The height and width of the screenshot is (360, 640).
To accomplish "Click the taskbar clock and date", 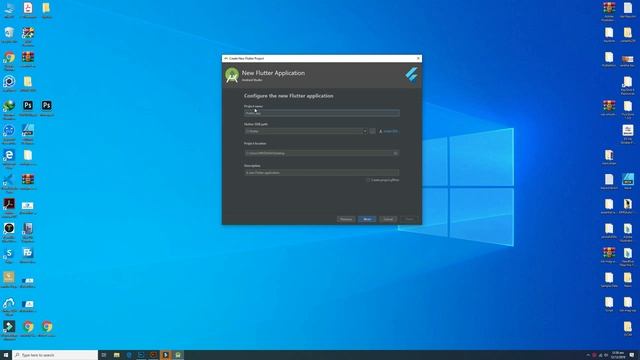I will point(618,355).
